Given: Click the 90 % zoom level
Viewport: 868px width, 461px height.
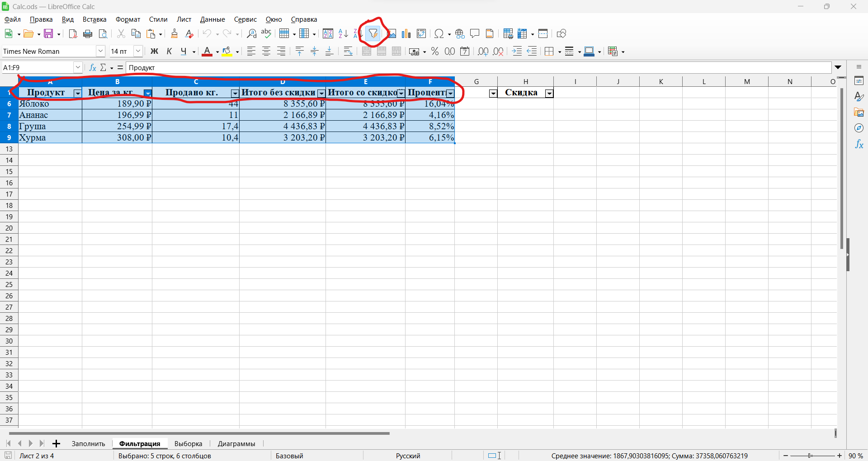Looking at the screenshot, I should click(856, 456).
